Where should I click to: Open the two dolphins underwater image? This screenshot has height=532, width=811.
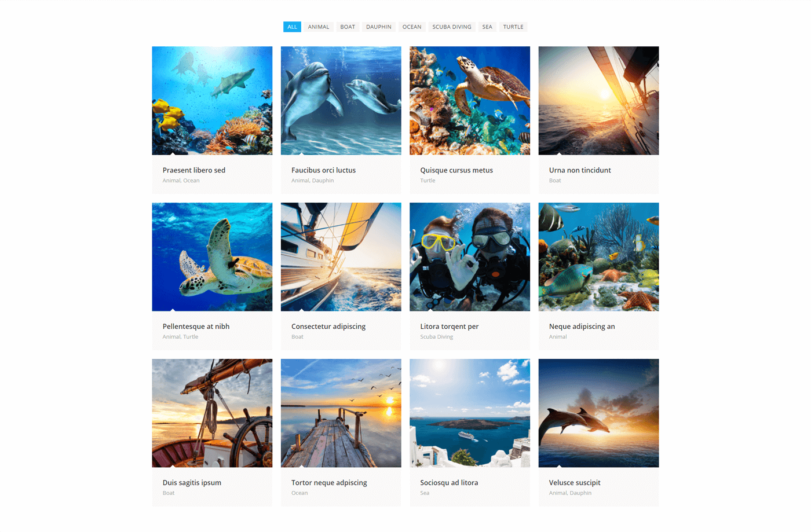[341, 101]
